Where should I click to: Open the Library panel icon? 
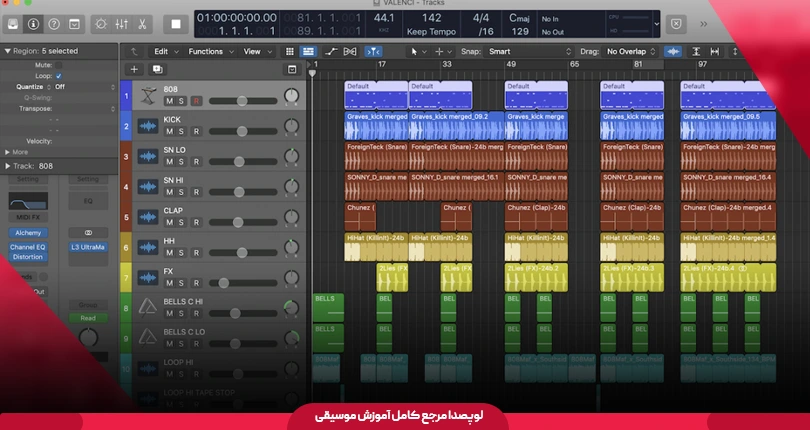tap(13, 24)
